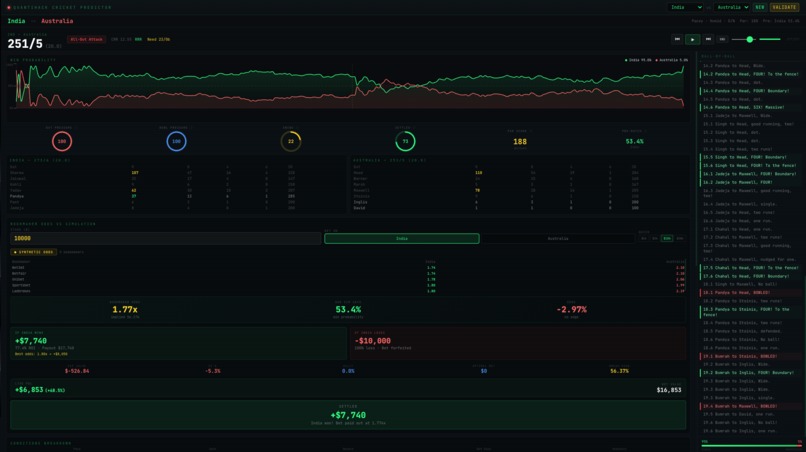
Task: Click the stake input showing 10000
Action: click(166, 238)
